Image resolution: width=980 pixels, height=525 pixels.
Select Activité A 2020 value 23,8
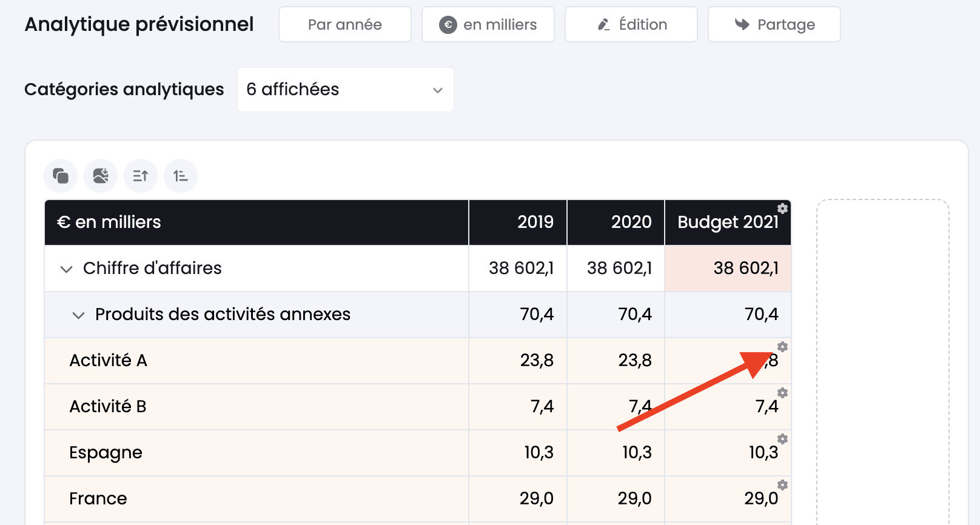coord(616,361)
